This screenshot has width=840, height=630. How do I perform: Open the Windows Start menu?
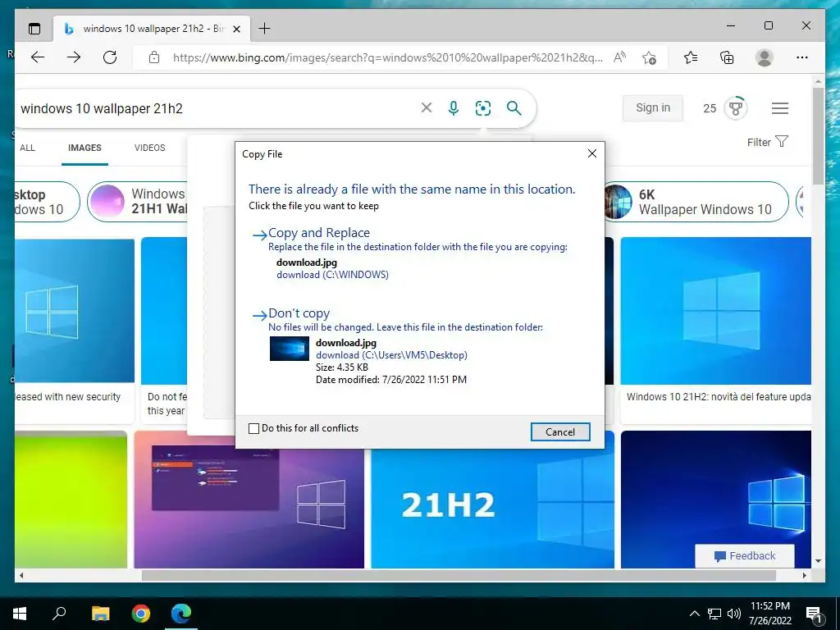(20, 614)
